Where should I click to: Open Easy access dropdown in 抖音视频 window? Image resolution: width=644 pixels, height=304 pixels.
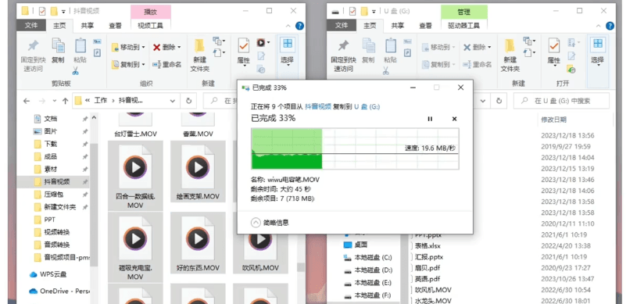click(x=219, y=52)
